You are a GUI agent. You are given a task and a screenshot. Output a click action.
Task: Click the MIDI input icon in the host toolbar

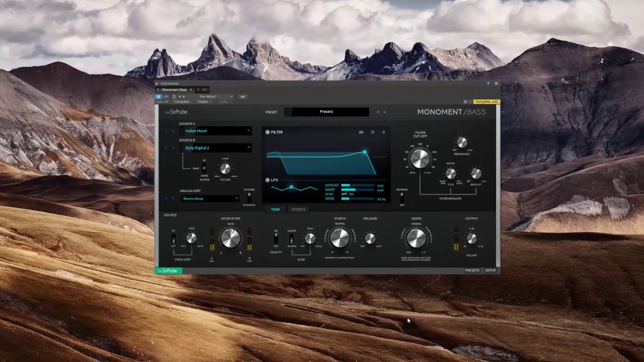242,97
